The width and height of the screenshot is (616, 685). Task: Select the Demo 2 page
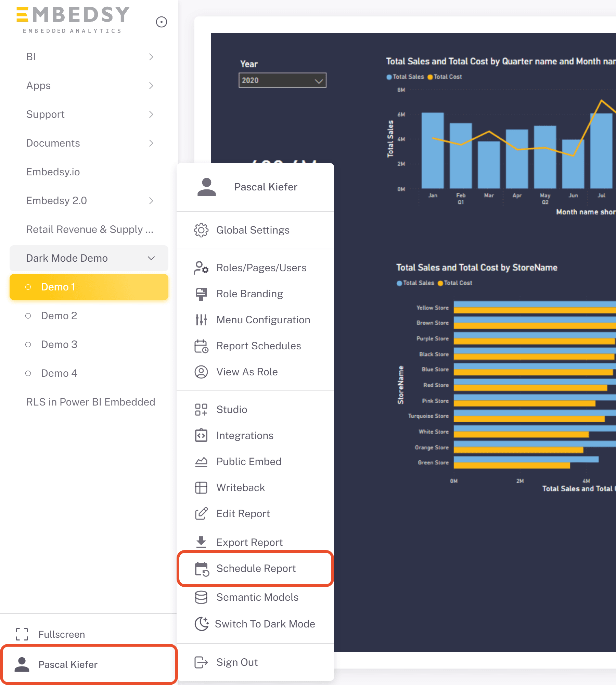point(89,316)
